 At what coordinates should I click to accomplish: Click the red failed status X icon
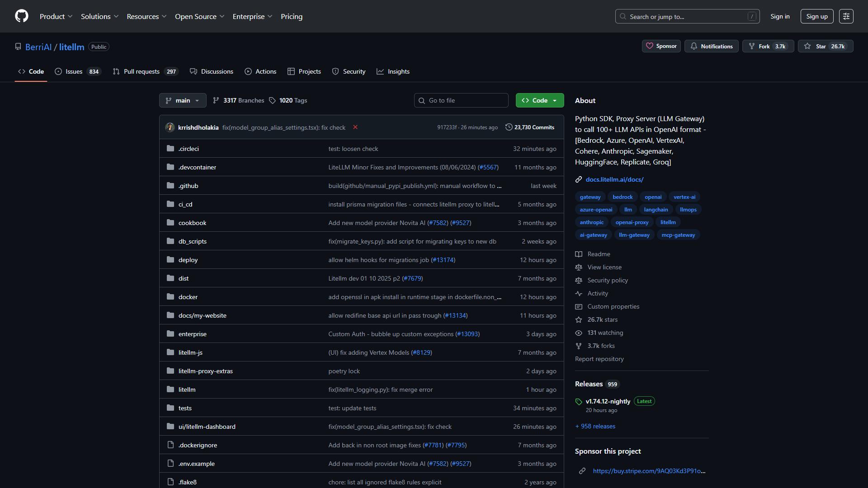(355, 127)
